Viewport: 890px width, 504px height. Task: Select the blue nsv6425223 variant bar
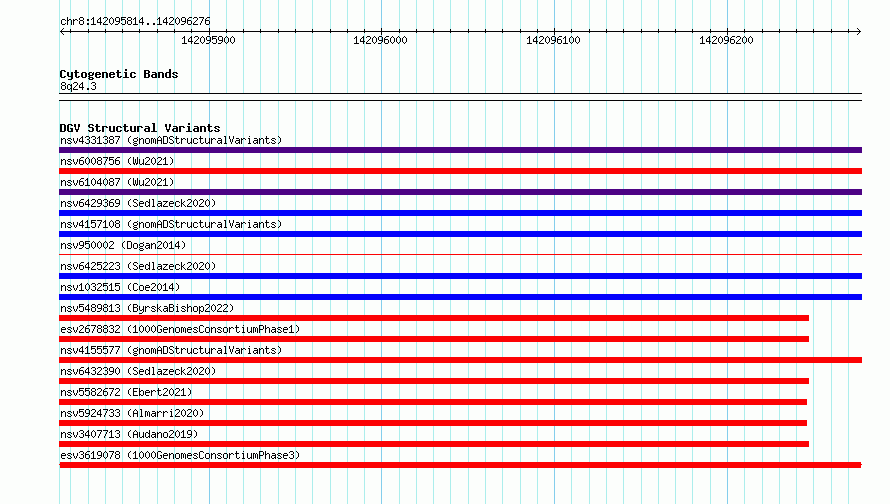coord(460,276)
